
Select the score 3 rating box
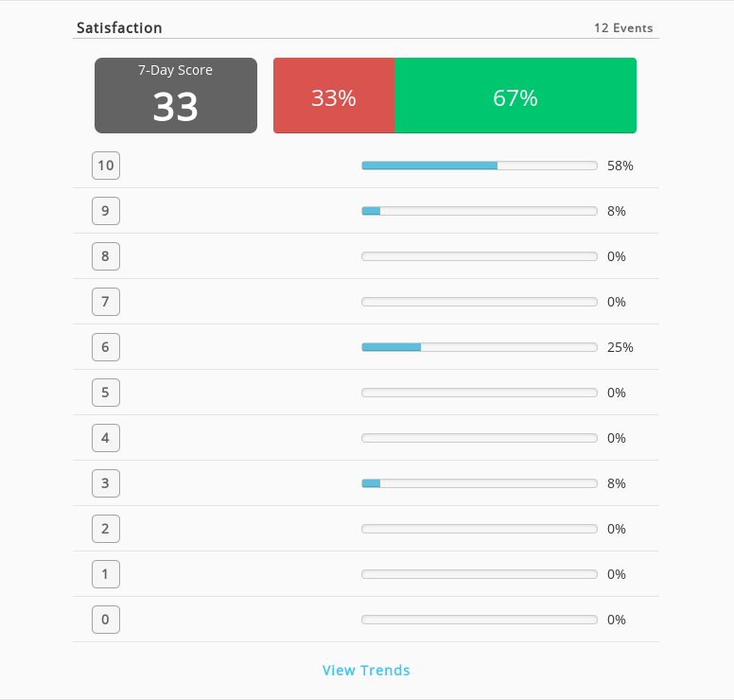106,483
